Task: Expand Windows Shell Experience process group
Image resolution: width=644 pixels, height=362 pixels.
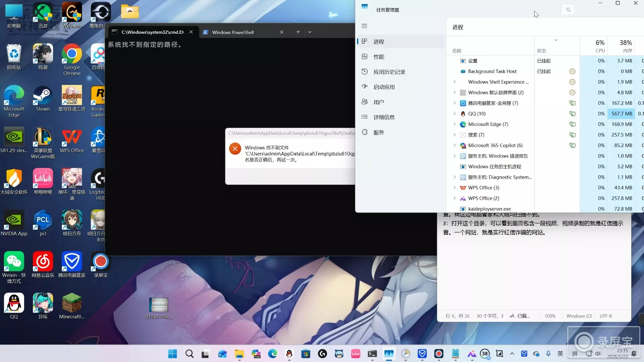Action: pyautogui.click(x=455, y=82)
